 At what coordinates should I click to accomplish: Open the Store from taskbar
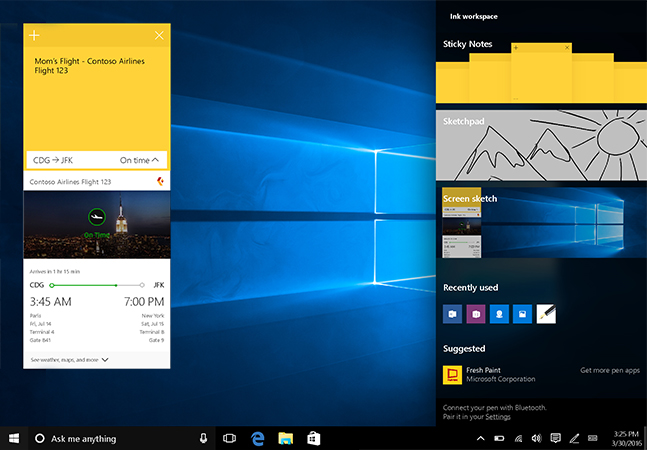[314, 438]
